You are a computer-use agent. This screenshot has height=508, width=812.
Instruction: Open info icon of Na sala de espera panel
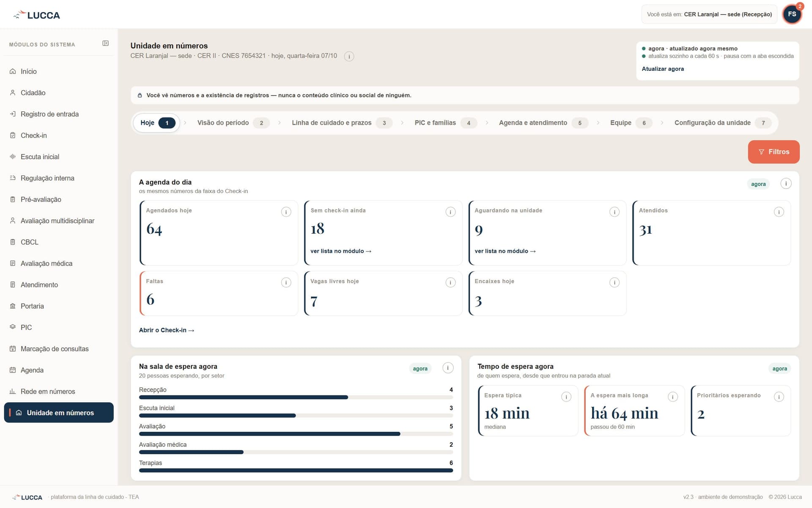click(448, 368)
